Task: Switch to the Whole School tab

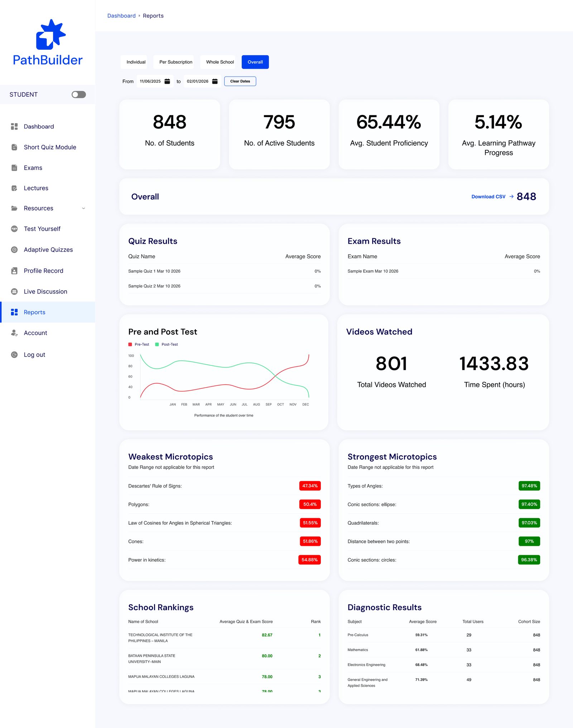Action: (220, 62)
